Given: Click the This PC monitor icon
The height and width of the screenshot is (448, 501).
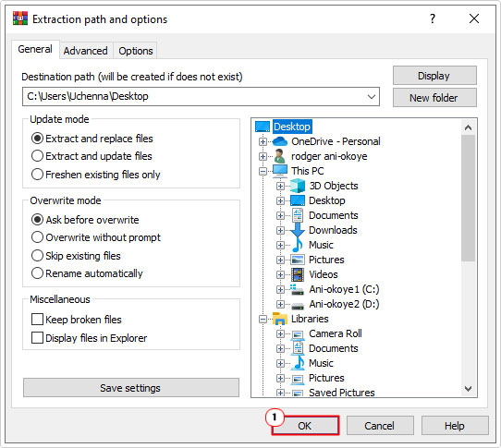Looking at the screenshot, I should [x=280, y=171].
